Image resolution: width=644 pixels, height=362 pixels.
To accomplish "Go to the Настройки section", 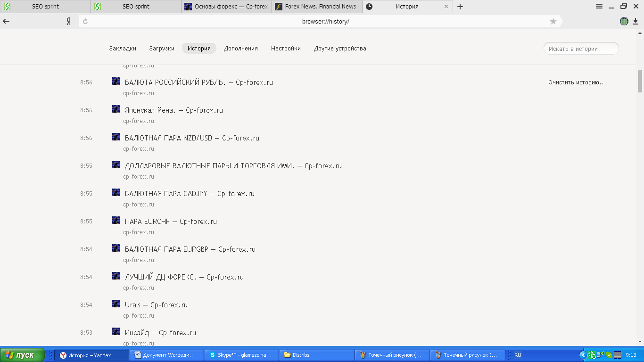I will coord(286,49).
